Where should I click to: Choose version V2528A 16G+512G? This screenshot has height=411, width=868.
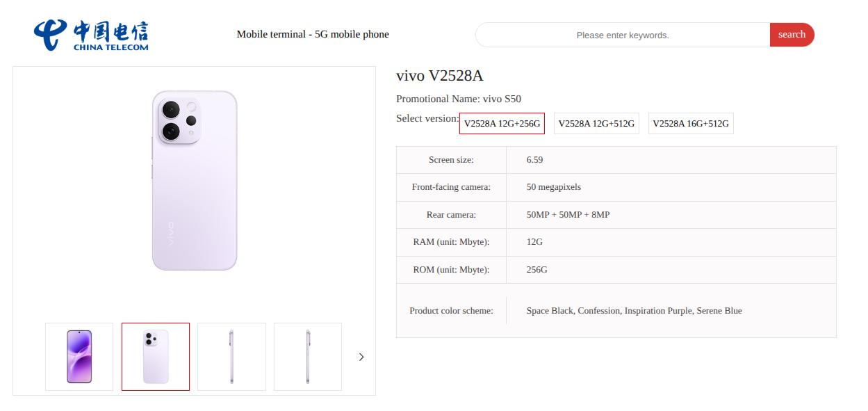[691, 123]
